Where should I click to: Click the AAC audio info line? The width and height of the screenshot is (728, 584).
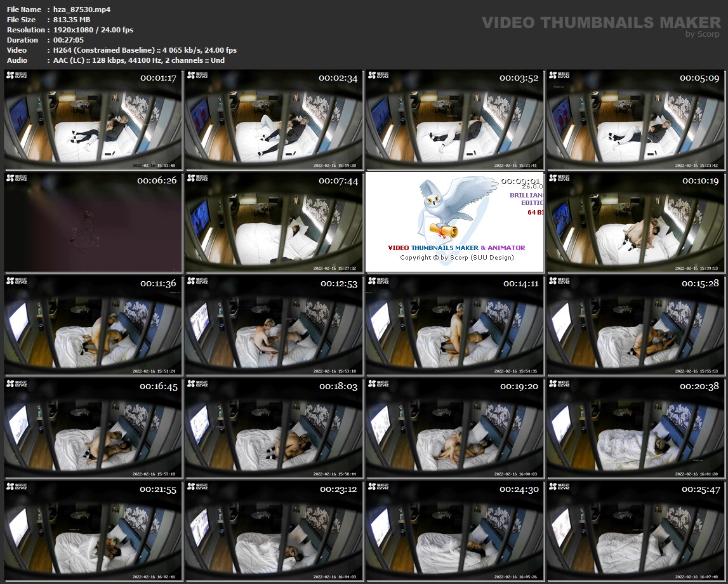click(139, 60)
